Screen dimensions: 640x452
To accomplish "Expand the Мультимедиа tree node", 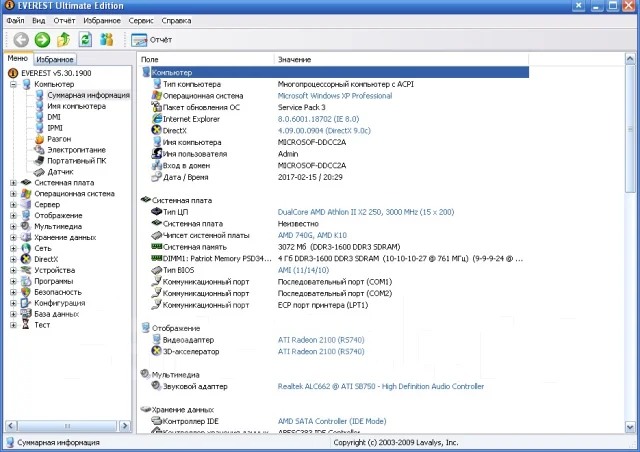I will tap(13, 227).
